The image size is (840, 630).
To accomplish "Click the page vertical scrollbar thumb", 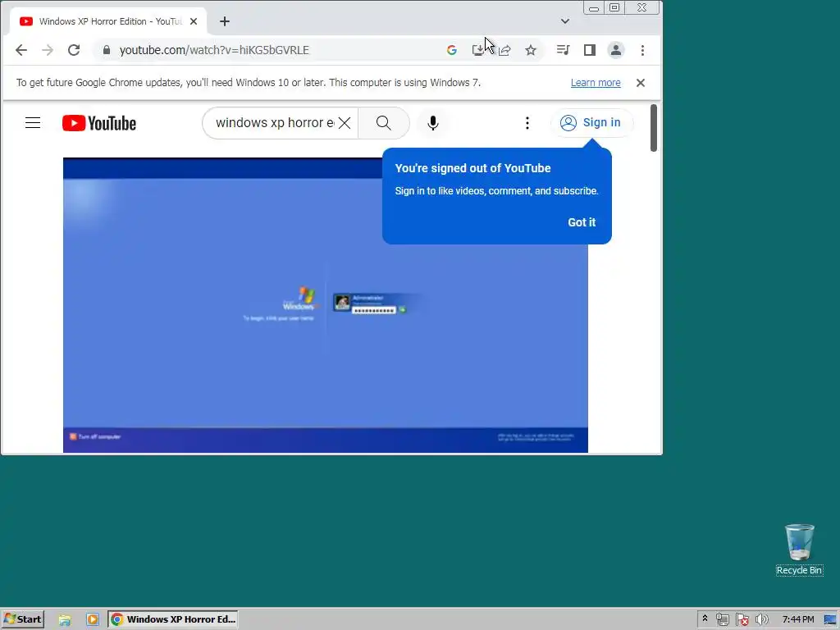I will pyautogui.click(x=653, y=127).
